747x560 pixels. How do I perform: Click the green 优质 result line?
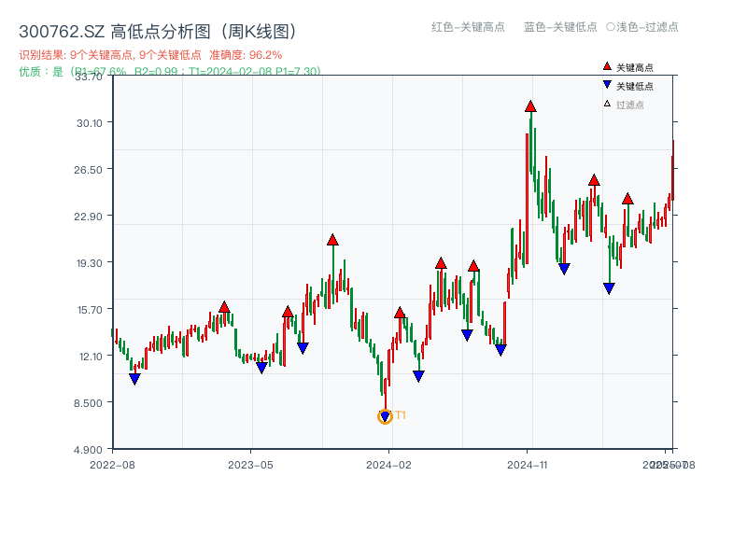tap(170, 72)
